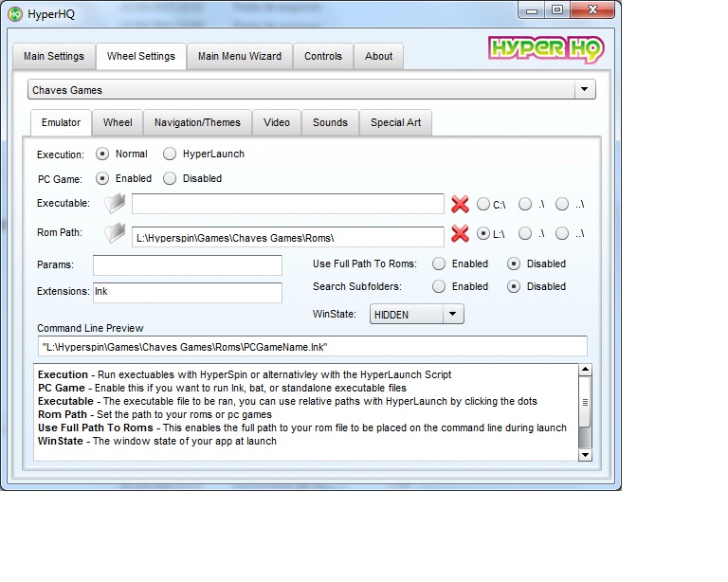Open the Video sub-tab
Screen dimensions: 728x582
pyautogui.click(x=277, y=122)
